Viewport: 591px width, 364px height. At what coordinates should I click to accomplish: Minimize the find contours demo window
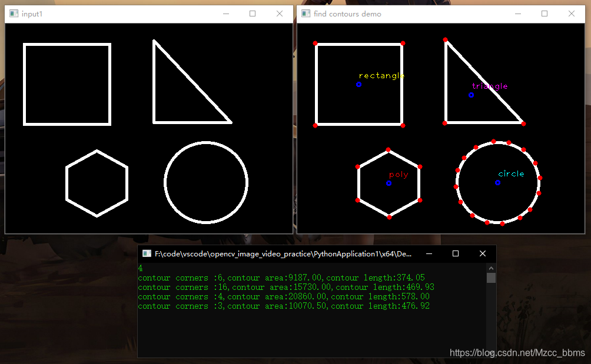tap(518, 14)
